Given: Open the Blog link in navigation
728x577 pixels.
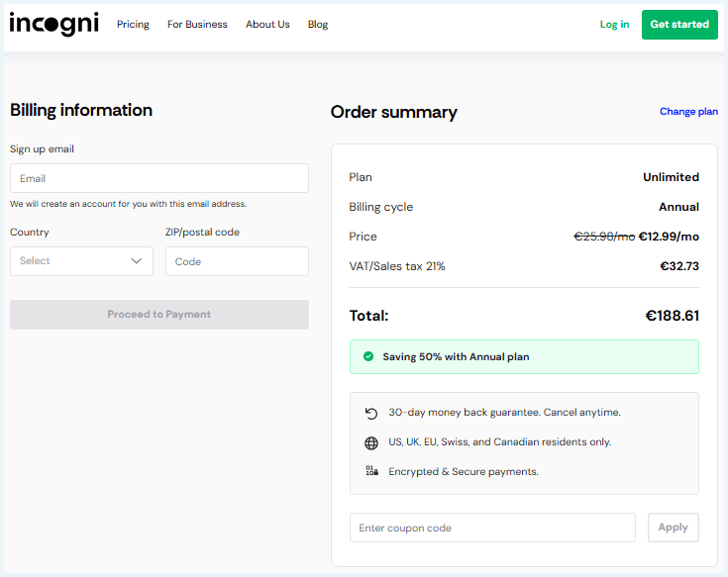Looking at the screenshot, I should tap(318, 24).
